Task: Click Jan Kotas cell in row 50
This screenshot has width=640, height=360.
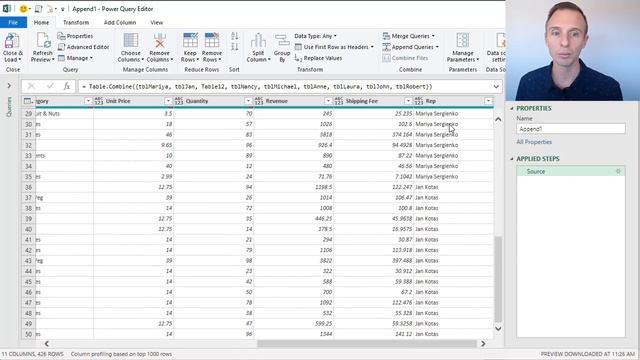Action: [x=453, y=334]
